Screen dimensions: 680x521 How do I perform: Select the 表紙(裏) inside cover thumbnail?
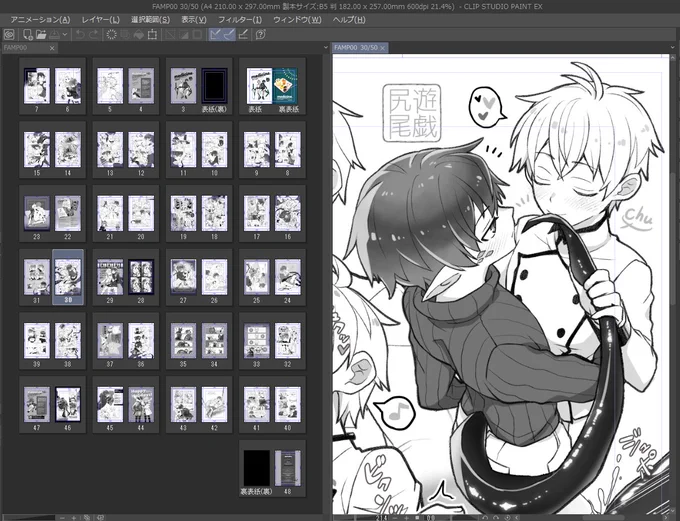click(214, 86)
